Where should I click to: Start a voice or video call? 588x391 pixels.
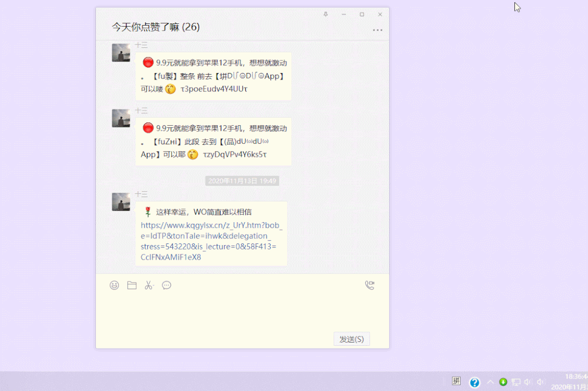[x=369, y=285]
